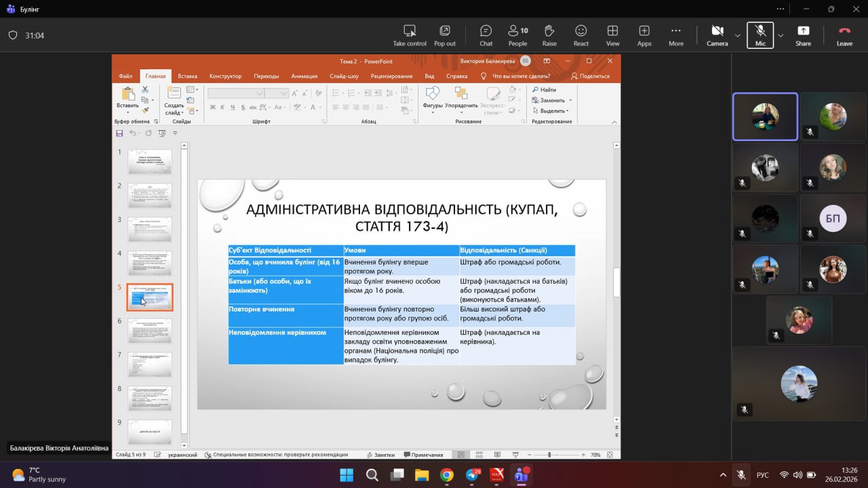This screenshot has width=868, height=488.
Task: Toggle system microphone mute in the taskbar tray
Action: (742, 475)
